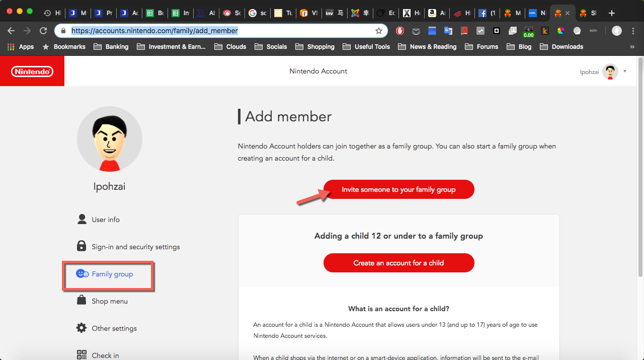
Task: Click the Chrome profile avatar icon
Action: [x=616, y=31]
